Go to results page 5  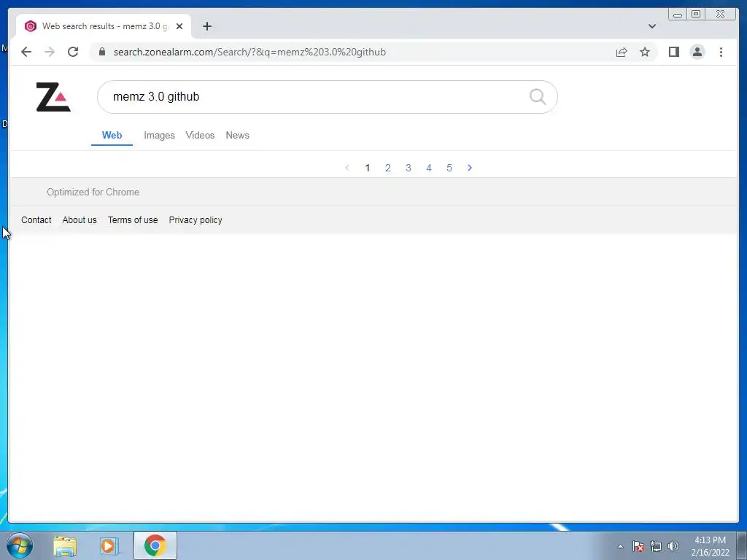pos(449,168)
